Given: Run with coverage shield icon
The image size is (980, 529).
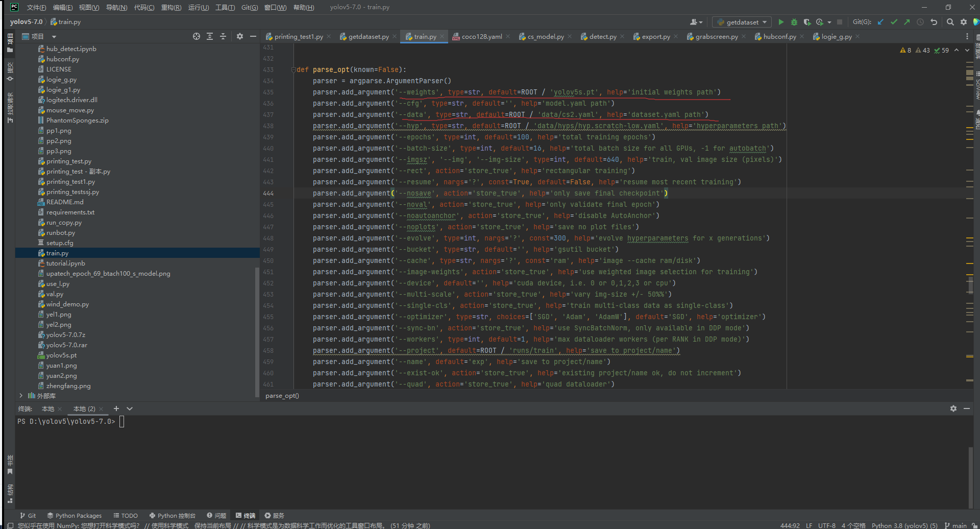Looking at the screenshot, I should [807, 22].
